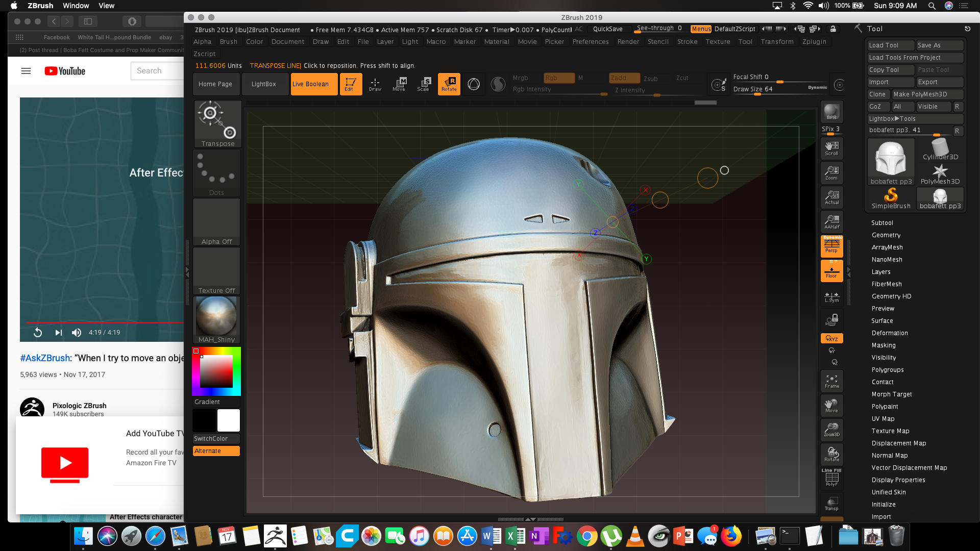Select the PolyMesh3D star tool
The height and width of the screenshot is (551, 980).
940,173
